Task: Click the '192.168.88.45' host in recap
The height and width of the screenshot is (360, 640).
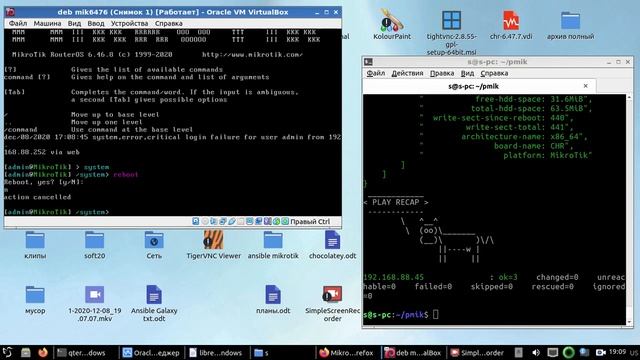Action: coord(393,277)
